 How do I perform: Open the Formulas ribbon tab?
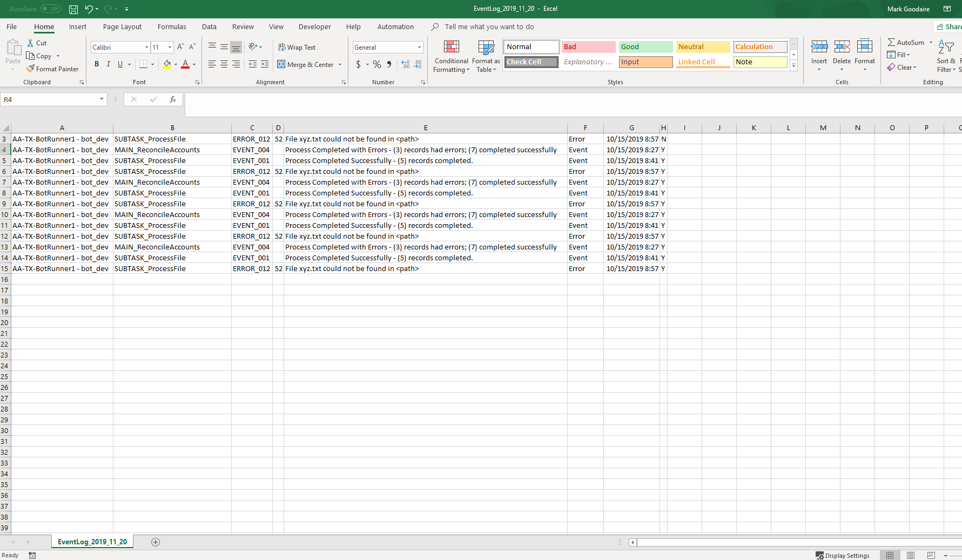(x=172, y=27)
